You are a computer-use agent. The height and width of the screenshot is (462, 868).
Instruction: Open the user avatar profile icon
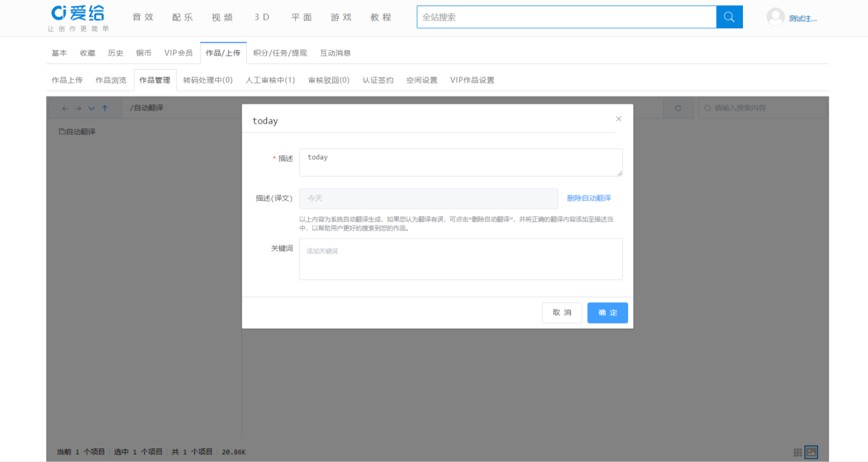point(776,17)
